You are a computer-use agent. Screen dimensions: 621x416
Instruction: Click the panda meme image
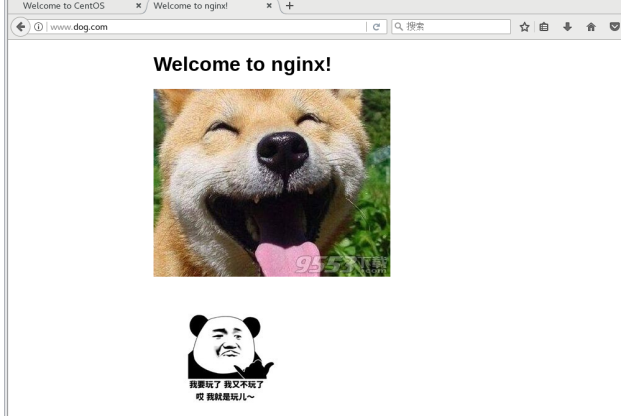pyautogui.click(x=230, y=359)
